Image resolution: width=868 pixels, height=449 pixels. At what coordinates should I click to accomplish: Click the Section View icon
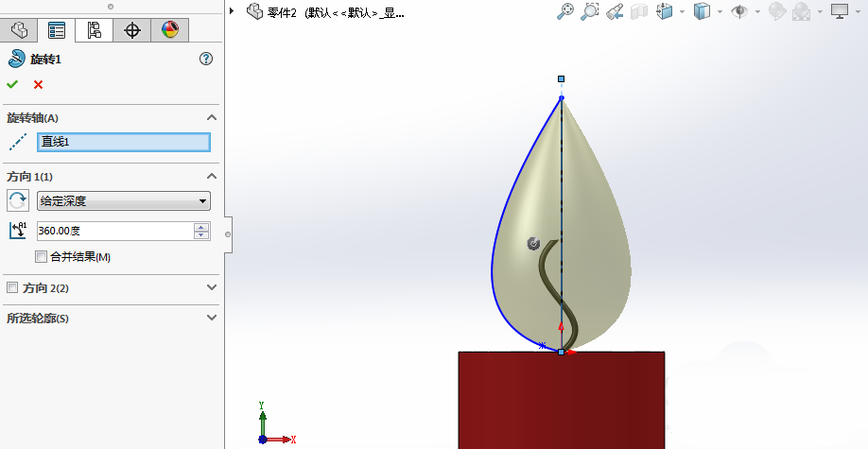click(x=639, y=11)
